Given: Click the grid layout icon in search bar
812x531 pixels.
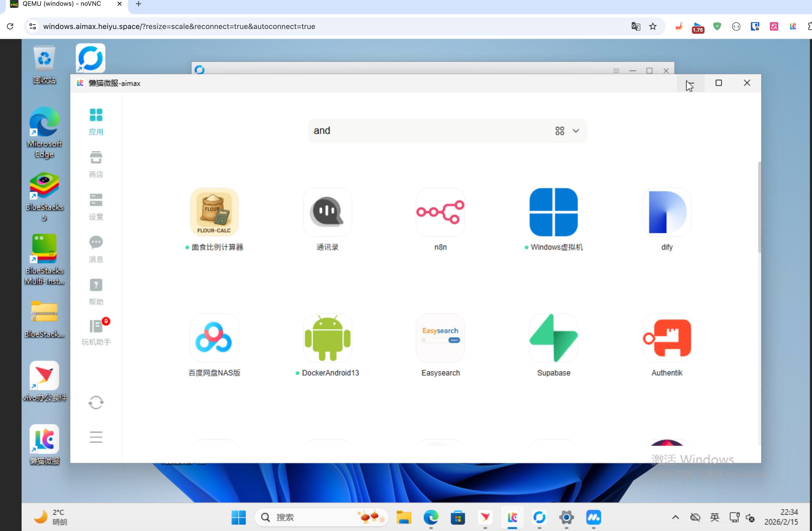Looking at the screenshot, I should point(560,131).
